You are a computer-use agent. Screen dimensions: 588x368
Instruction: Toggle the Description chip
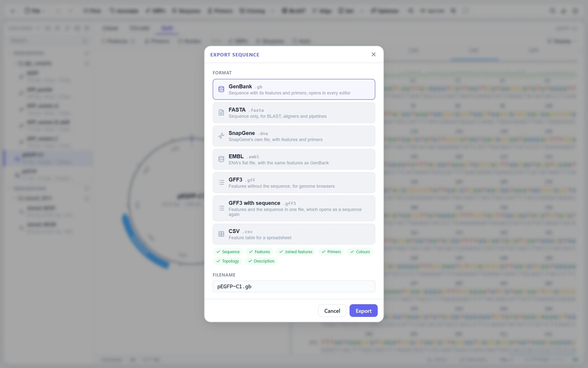point(261,261)
